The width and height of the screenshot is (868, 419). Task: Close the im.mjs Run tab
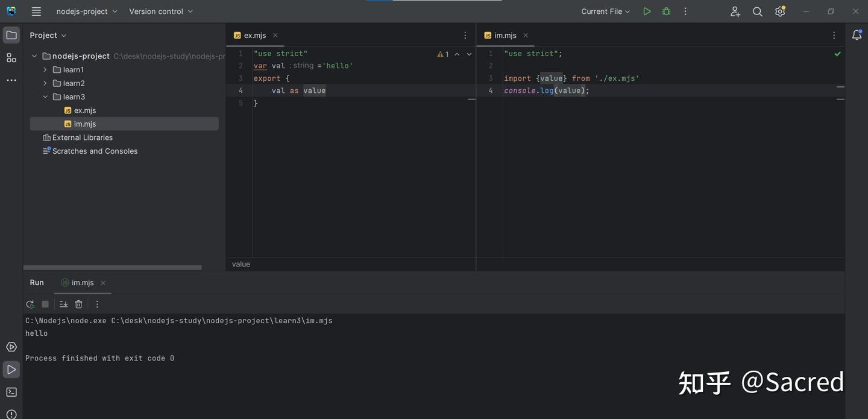(x=103, y=283)
